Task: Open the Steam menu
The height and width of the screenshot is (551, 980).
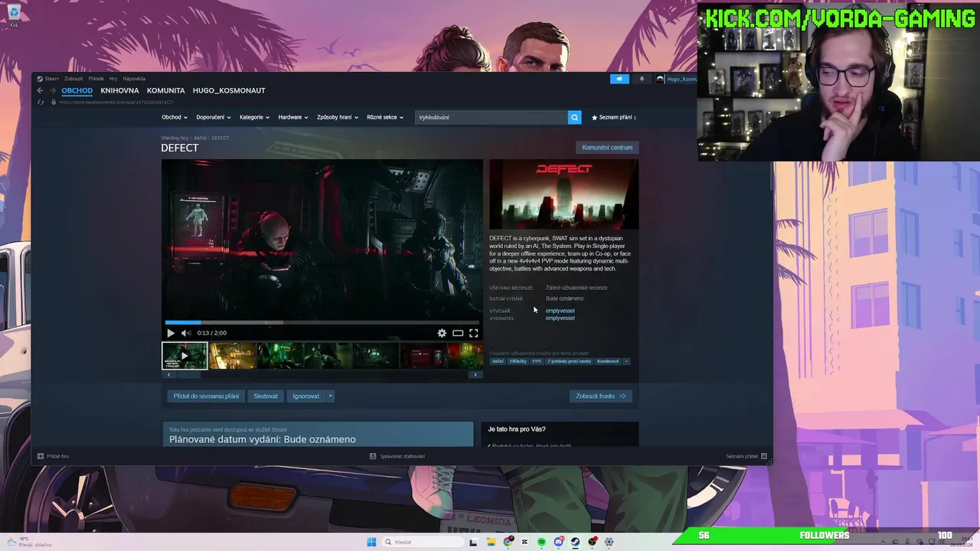Action: [x=48, y=79]
